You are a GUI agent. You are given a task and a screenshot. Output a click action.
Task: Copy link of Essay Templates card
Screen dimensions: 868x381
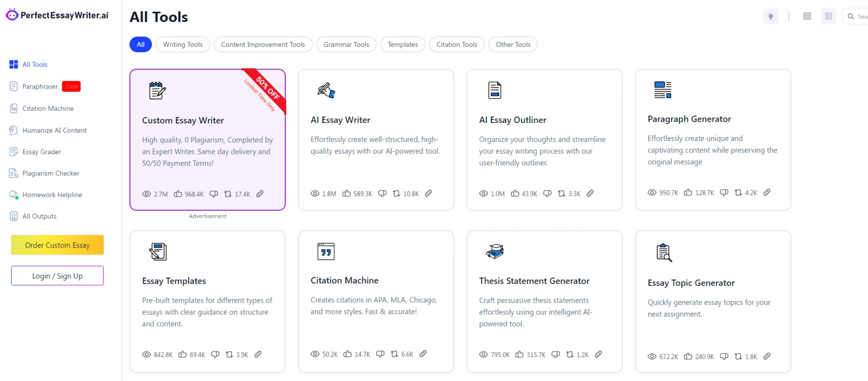pyautogui.click(x=258, y=354)
